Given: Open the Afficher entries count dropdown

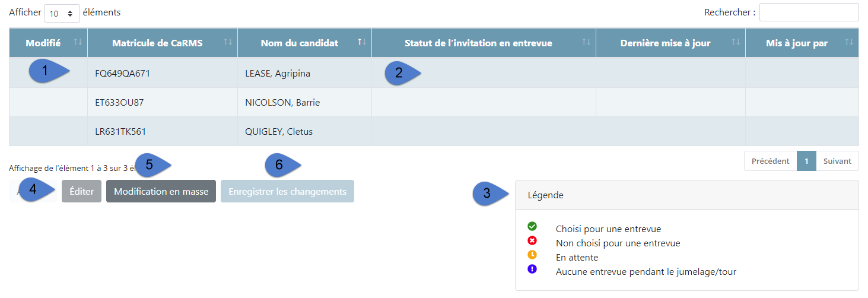Looking at the screenshot, I should click(62, 12).
